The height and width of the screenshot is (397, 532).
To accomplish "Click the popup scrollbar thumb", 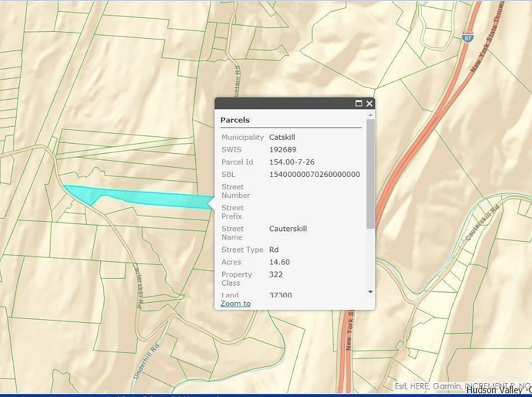I will [x=370, y=173].
